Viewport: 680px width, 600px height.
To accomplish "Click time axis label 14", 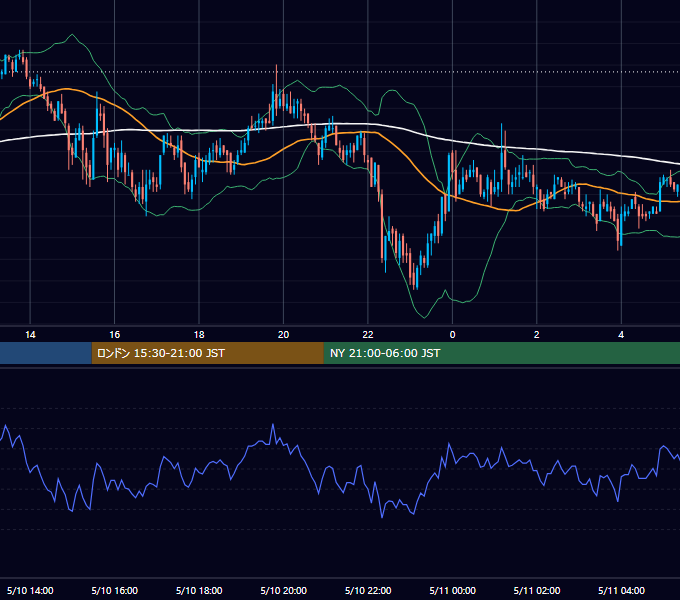I will [x=30, y=335].
